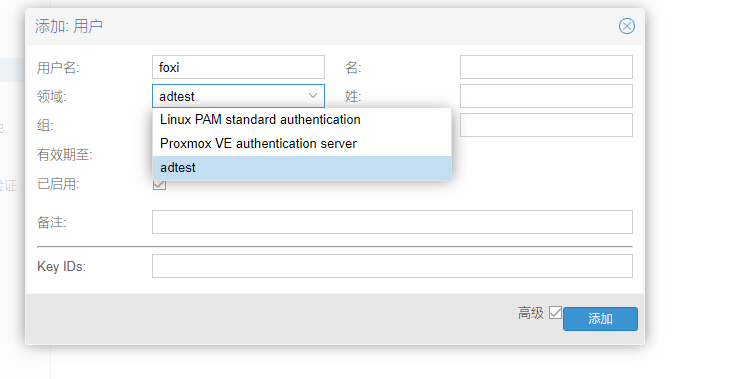Expand the 领域 dropdown arrow
The height and width of the screenshot is (379, 746).
click(x=313, y=96)
